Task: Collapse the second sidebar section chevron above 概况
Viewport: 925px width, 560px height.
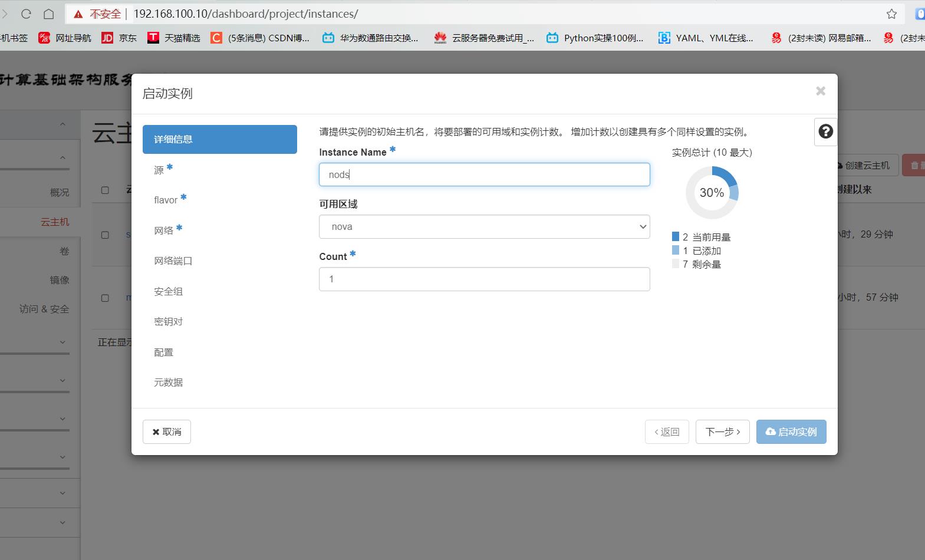Action: 62,157
